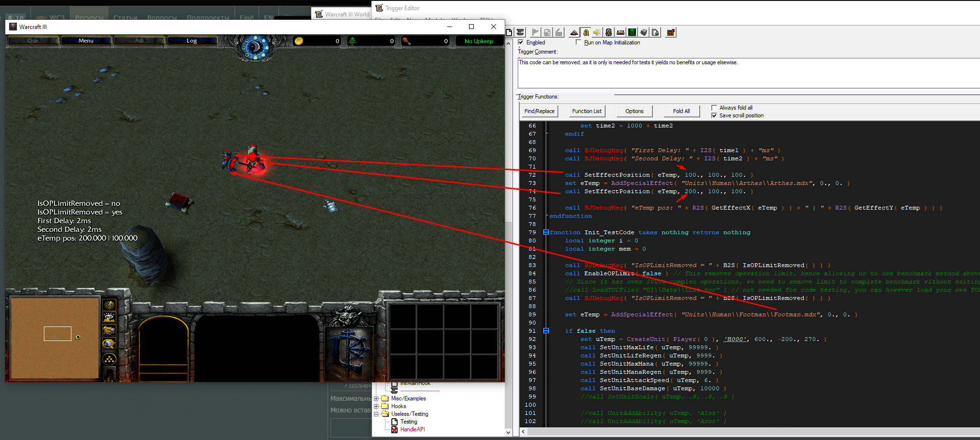Click the 'Ресурсы' tab in background browser
Screen dimensions: 980x440
click(x=89, y=17)
